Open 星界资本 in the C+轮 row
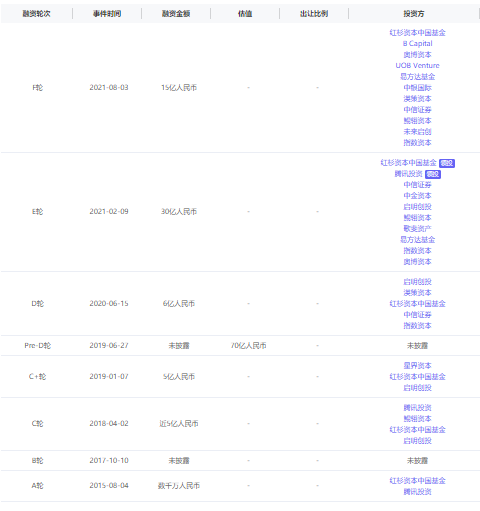The height and width of the screenshot is (511, 480). coord(417,366)
